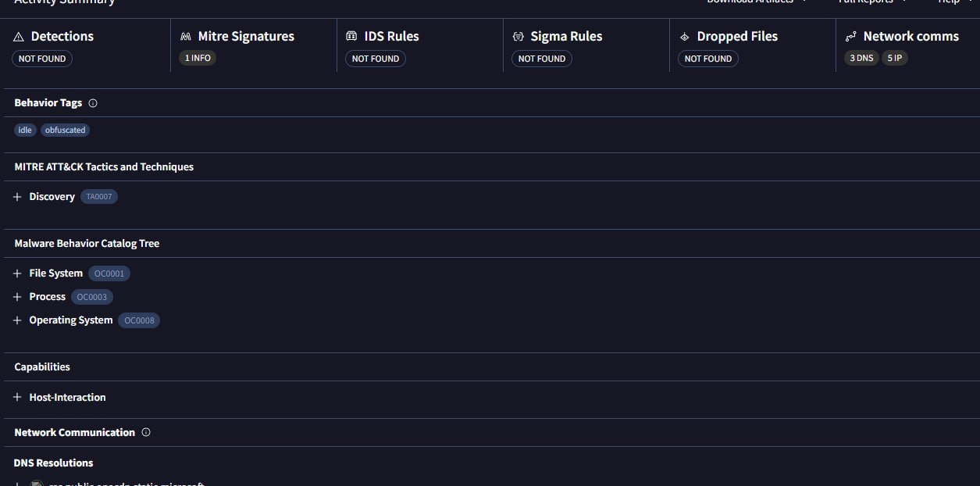Click the Network comms icon
This screenshot has height=486, width=980.
point(851,37)
